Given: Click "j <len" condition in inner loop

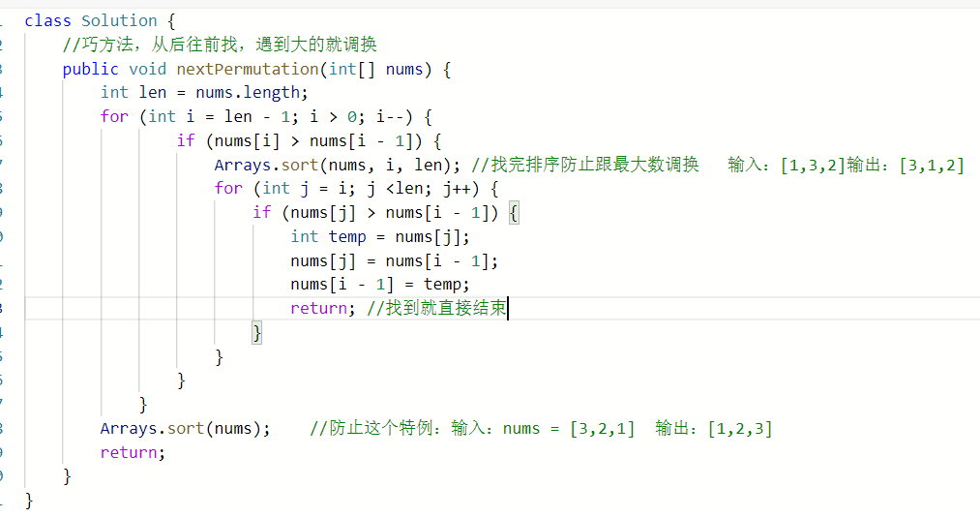Looking at the screenshot, I should 395,188.
